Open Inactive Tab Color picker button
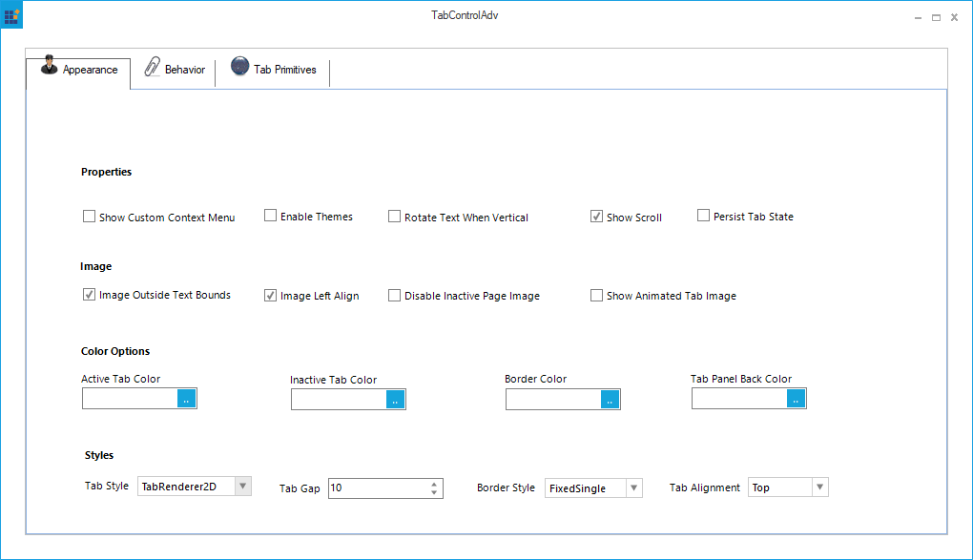 tap(396, 400)
